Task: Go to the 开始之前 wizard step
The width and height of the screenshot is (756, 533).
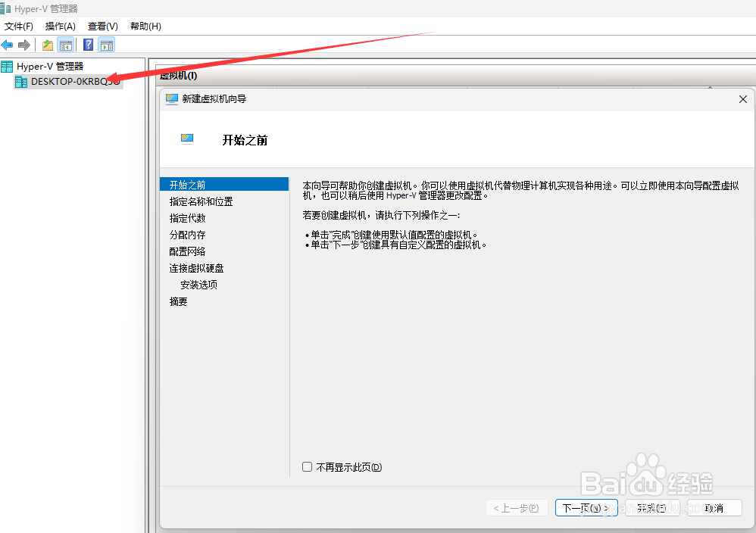Action: [x=224, y=185]
